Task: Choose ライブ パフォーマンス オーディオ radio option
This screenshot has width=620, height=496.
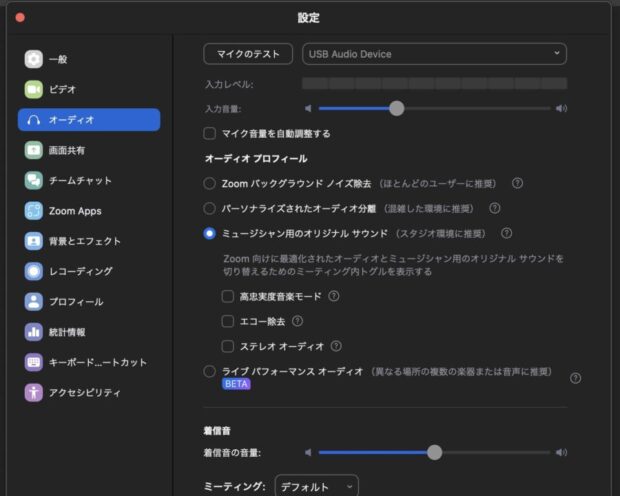Action: [x=210, y=371]
